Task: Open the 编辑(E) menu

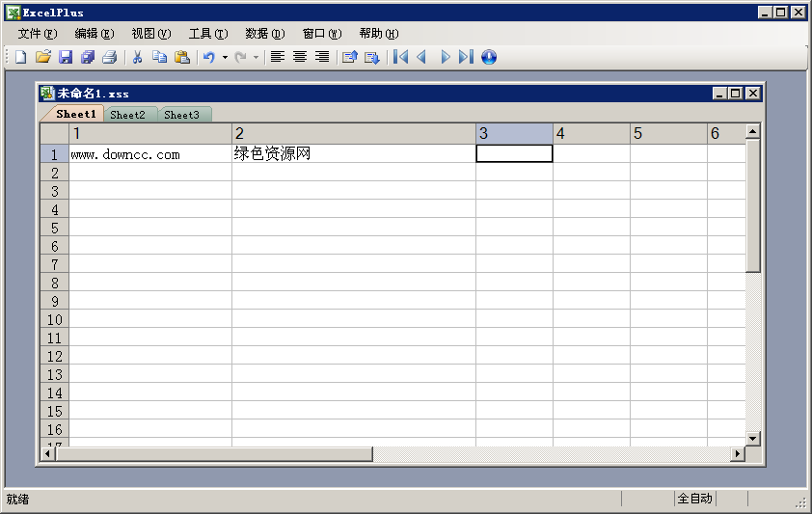Action: 95,34
